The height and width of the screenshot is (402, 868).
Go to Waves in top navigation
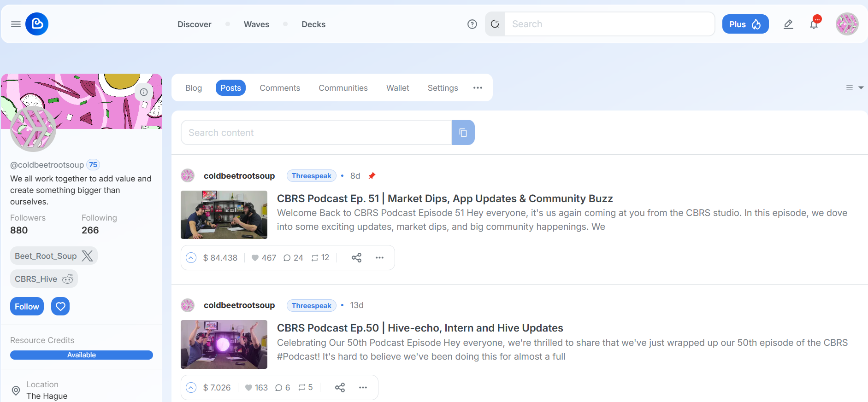click(256, 24)
